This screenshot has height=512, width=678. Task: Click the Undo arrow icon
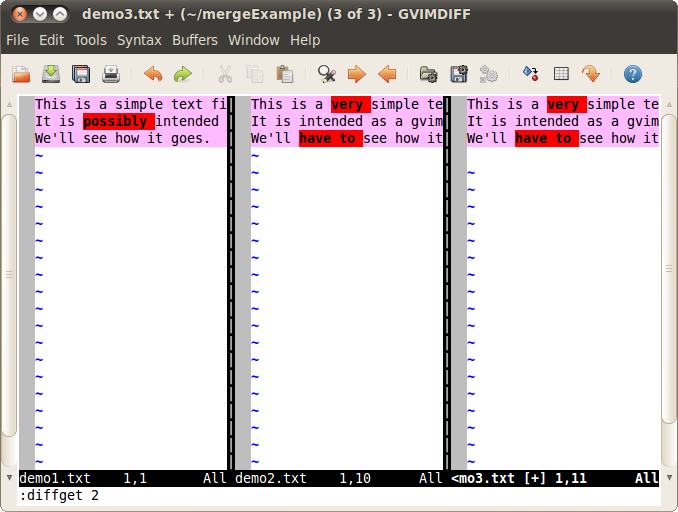click(153, 74)
